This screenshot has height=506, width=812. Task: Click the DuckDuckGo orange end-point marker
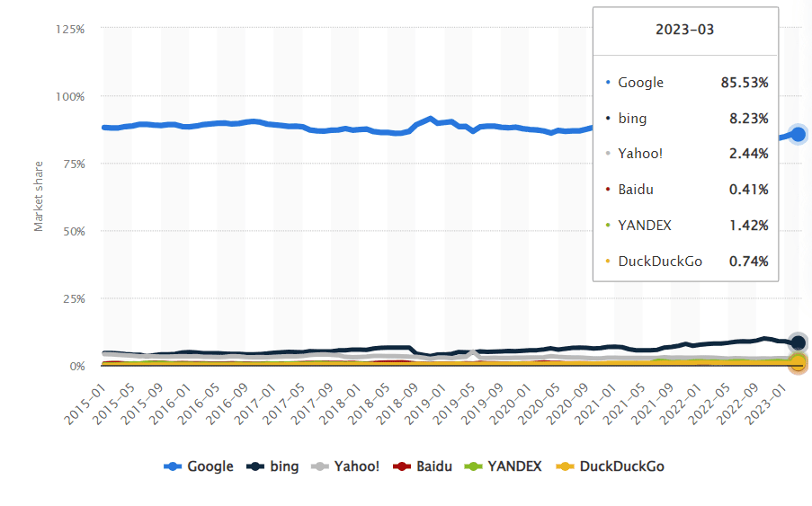click(798, 362)
